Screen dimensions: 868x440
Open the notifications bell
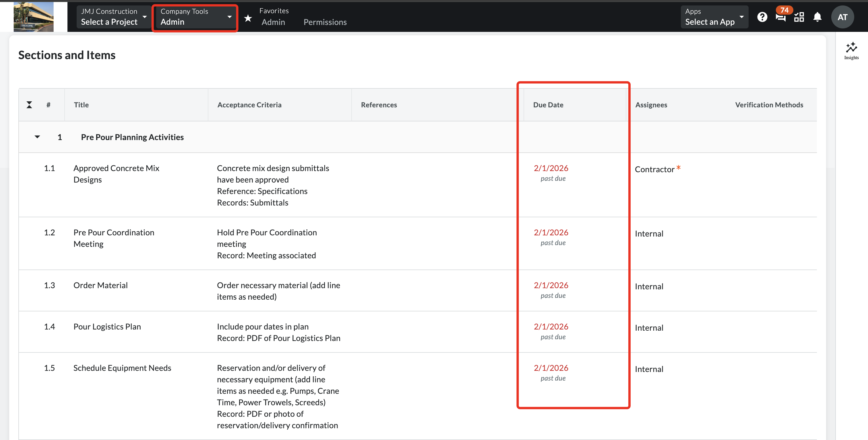pos(817,17)
